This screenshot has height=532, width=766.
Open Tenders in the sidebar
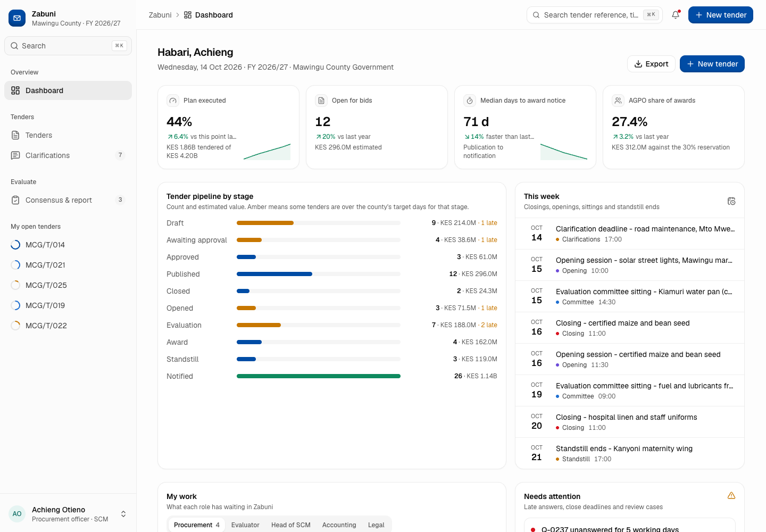pyautogui.click(x=68, y=135)
